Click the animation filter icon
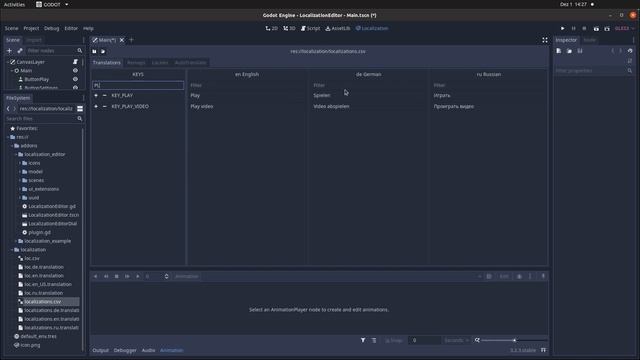640x360 pixels. (363, 340)
